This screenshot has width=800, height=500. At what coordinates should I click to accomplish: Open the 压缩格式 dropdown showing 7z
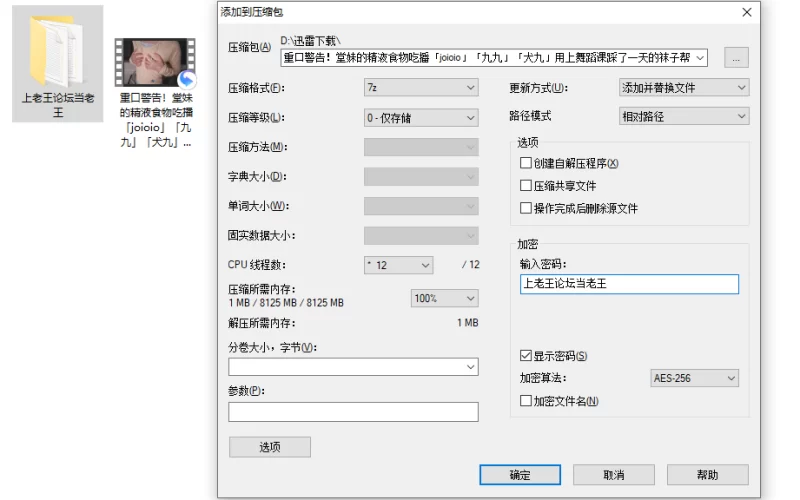(421, 88)
